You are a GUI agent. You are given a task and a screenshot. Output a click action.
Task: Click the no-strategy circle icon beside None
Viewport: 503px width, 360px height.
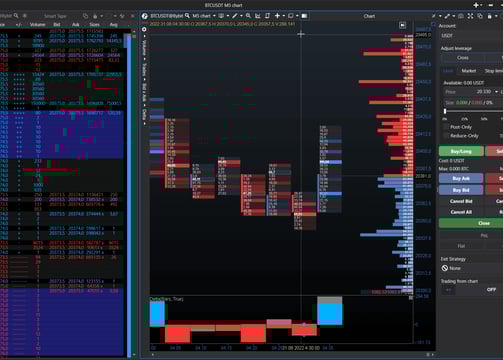(x=445, y=268)
